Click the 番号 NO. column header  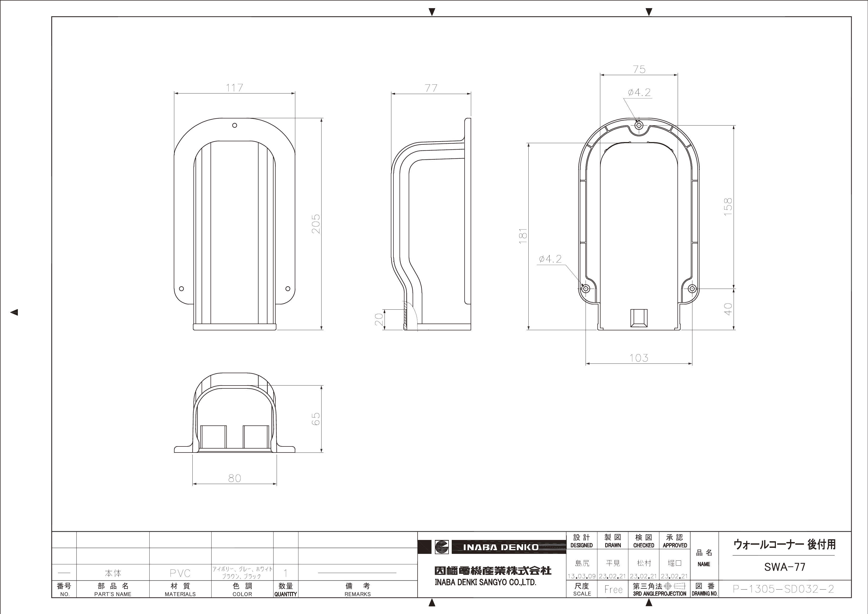point(64,589)
